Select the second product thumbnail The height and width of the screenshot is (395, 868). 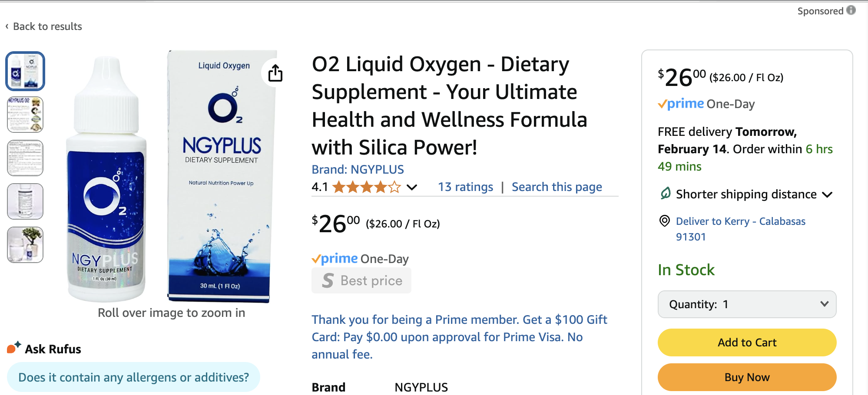(x=25, y=115)
